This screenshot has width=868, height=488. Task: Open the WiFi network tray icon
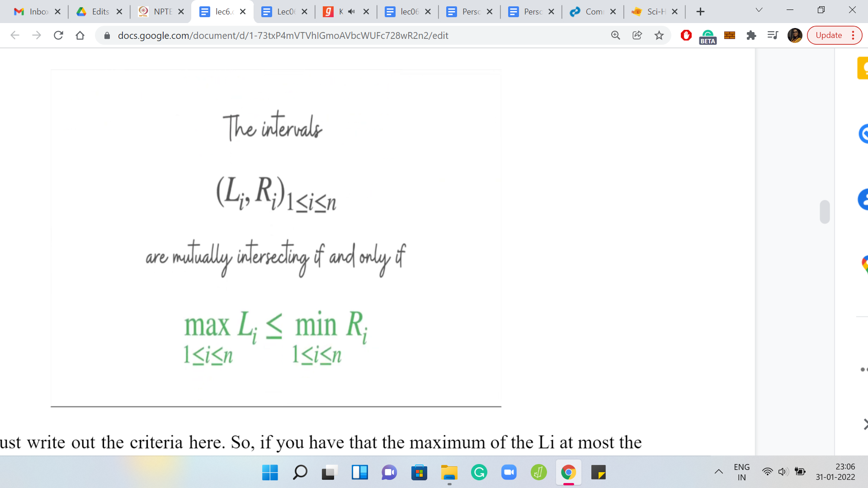pyautogui.click(x=767, y=472)
